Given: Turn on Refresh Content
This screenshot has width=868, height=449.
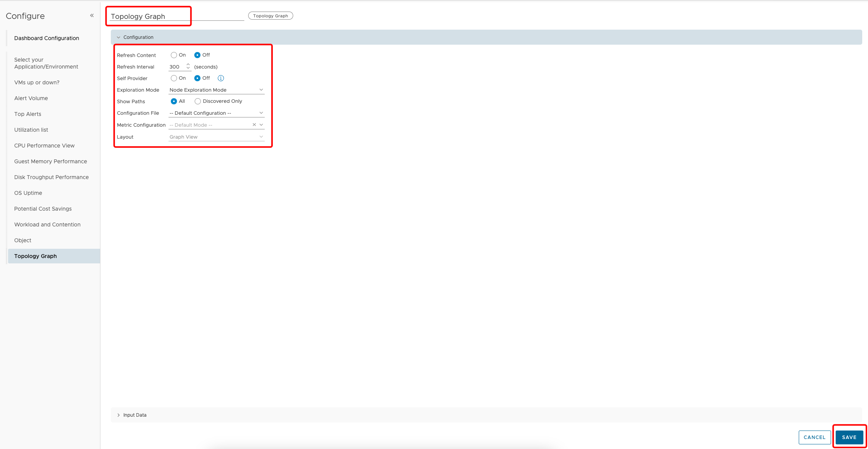Looking at the screenshot, I should tap(174, 55).
